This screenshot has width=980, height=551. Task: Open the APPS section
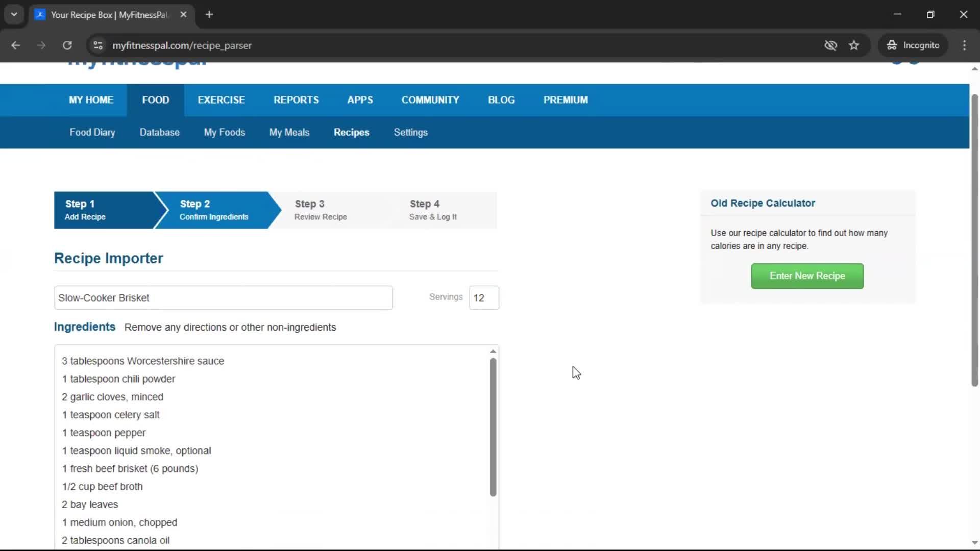tap(360, 100)
